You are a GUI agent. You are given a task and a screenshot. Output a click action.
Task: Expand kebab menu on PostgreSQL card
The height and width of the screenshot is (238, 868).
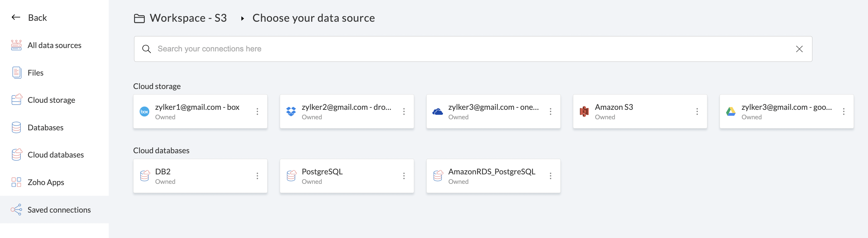click(x=404, y=176)
